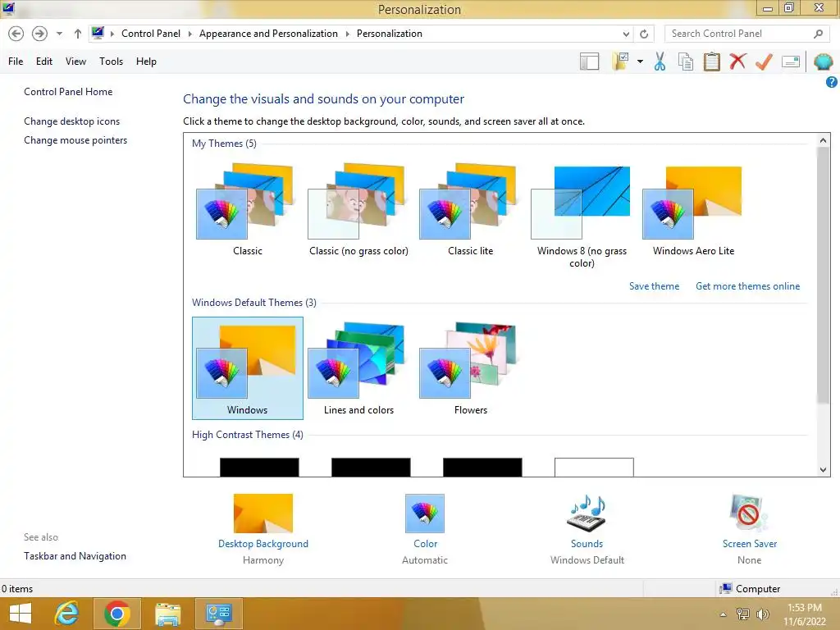
Task: Open the Windows Start button
Action: tap(21, 614)
